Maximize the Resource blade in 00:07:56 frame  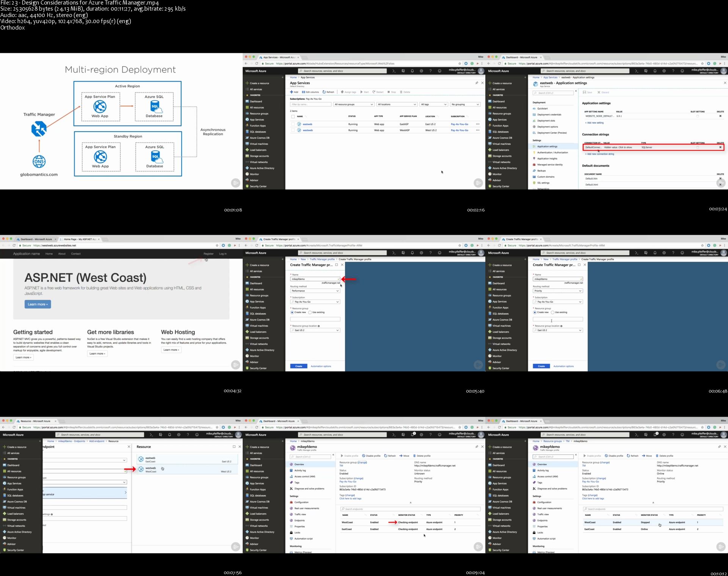pyautogui.click(x=234, y=447)
